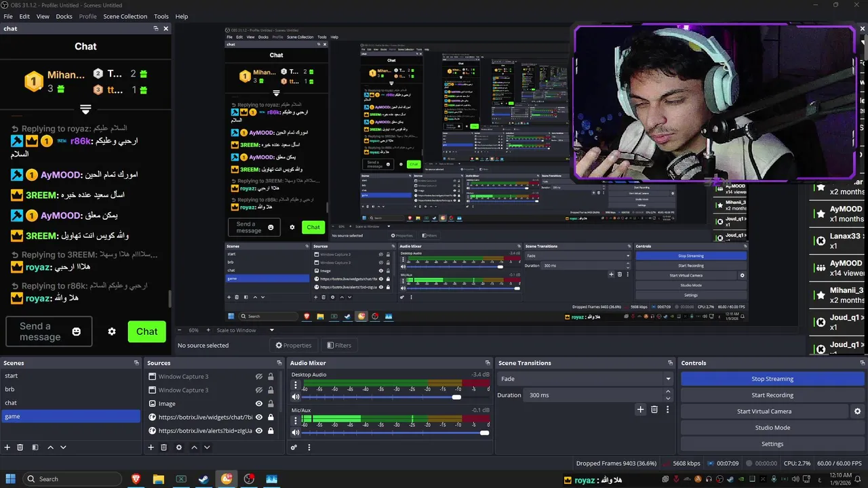Float the Audio Mixer dock

(487, 363)
